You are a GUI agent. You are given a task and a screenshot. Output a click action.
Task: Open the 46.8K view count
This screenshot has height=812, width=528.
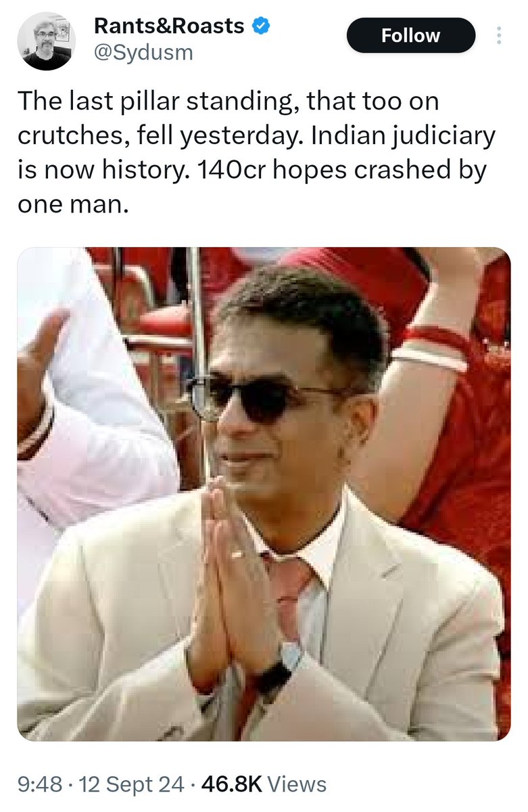pos(233,785)
